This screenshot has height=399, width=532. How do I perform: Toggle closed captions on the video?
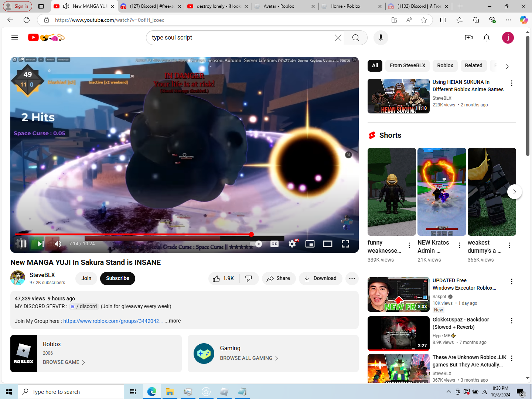[x=274, y=244]
